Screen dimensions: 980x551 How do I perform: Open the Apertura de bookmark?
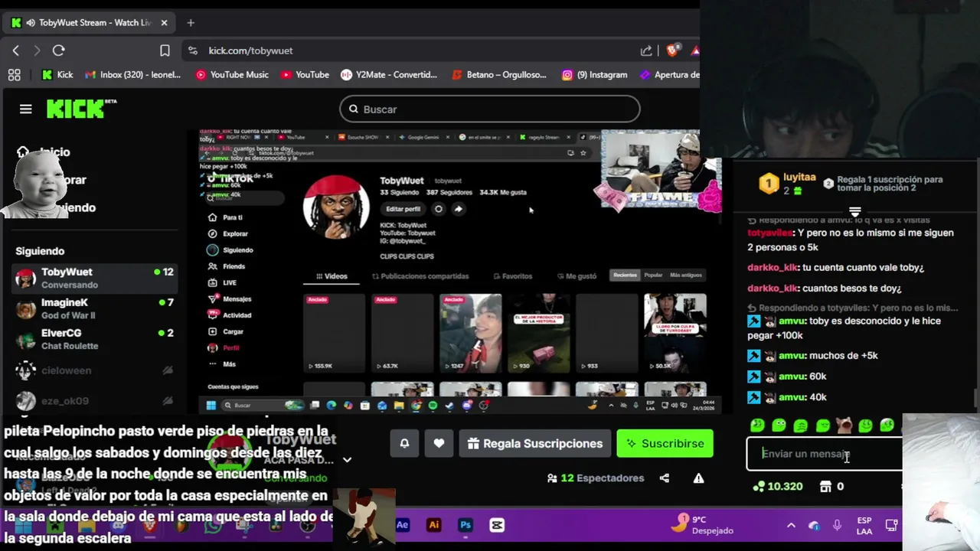(669, 75)
